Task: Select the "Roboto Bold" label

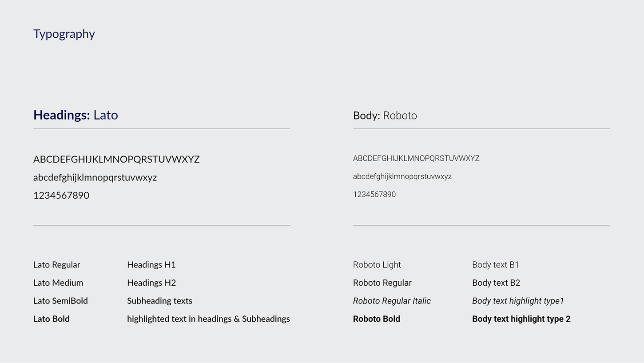Action: 377,319
